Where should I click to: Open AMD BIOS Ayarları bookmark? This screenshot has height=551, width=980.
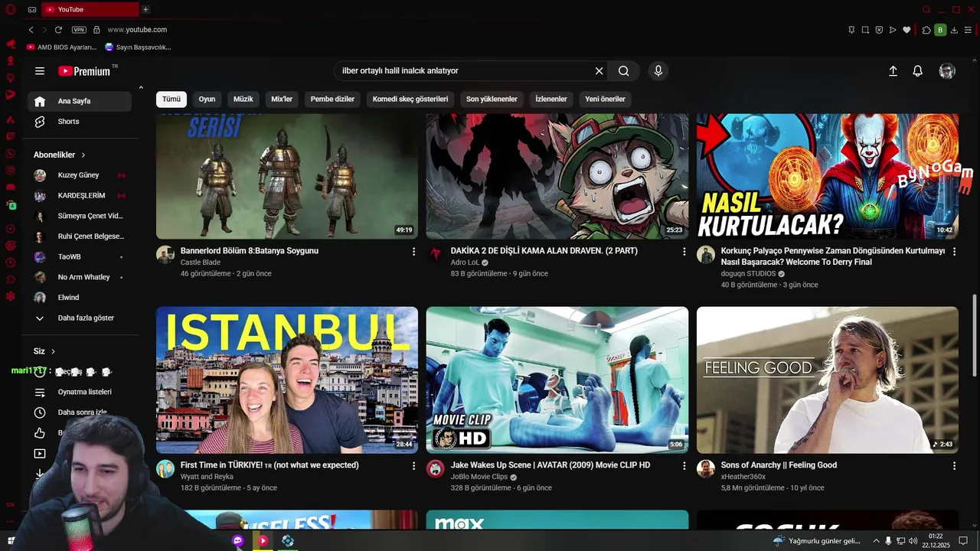[x=61, y=47]
